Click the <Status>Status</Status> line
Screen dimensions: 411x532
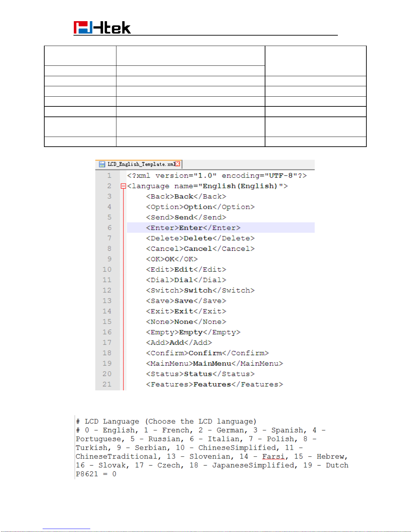(x=200, y=374)
